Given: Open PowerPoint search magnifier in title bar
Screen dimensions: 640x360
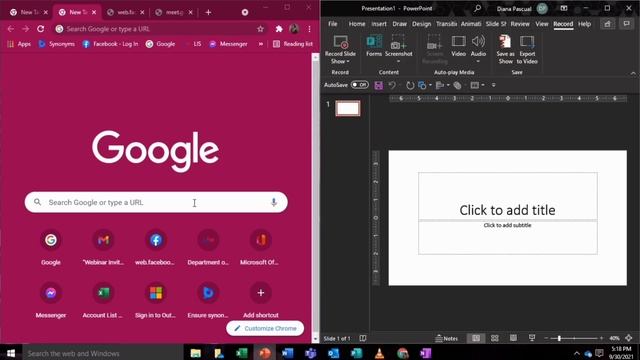Looking at the screenshot, I should click(477, 8).
